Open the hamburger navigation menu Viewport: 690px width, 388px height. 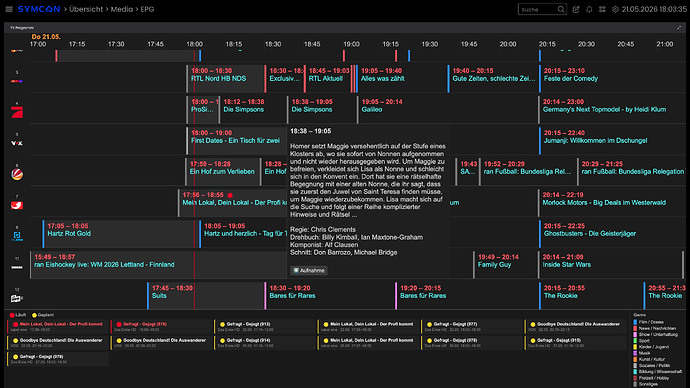click(x=9, y=9)
